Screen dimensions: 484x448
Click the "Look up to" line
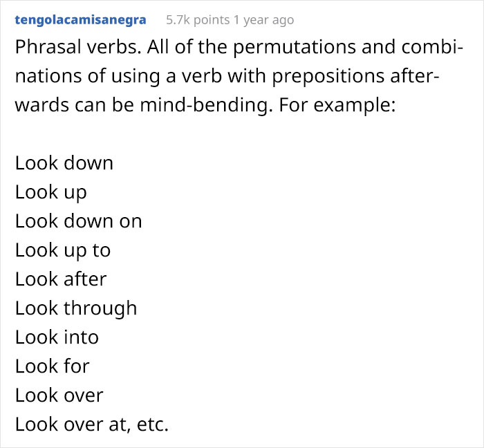coord(63,250)
